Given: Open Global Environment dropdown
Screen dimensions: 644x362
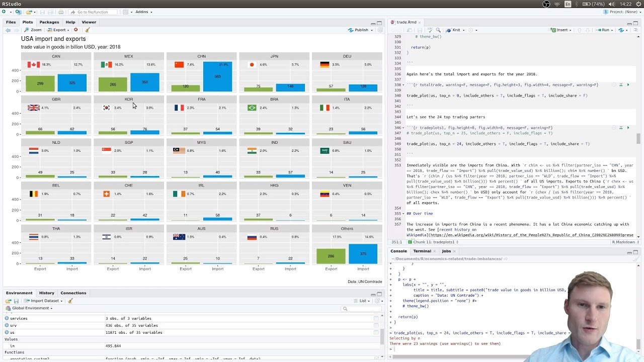Looking at the screenshot, I should (29, 308).
